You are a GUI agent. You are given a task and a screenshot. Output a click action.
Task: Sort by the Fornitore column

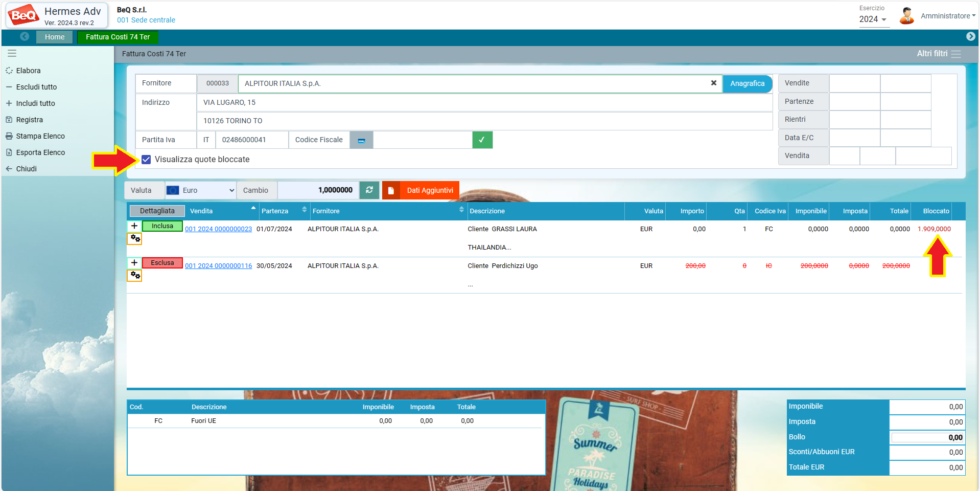[388, 211]
